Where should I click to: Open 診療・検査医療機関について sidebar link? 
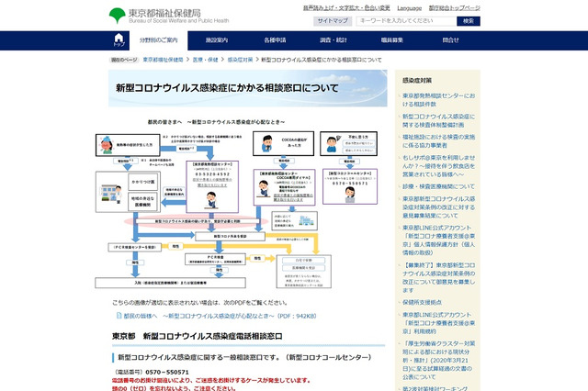click(x=438, y=186)
